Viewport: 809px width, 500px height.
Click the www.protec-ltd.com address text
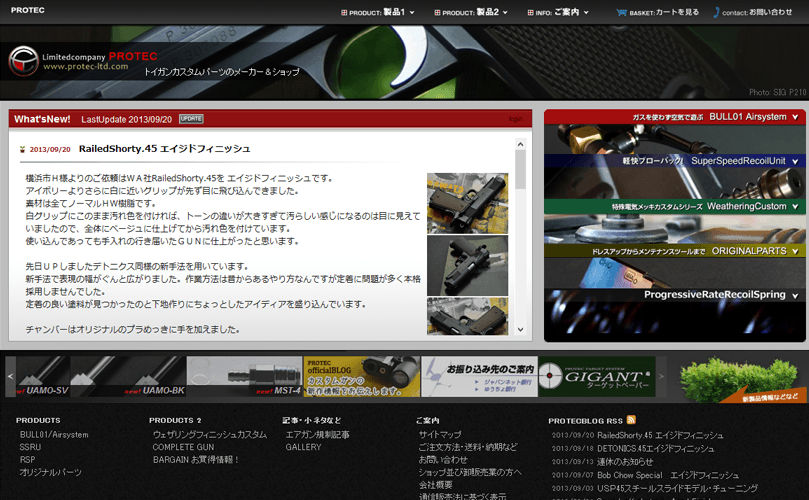click(86, 67)
